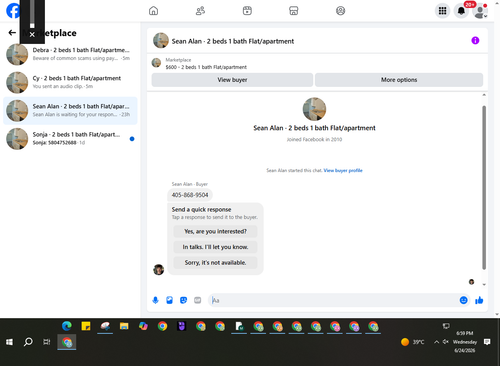Open the Reels video icon in top bar
This screenshot has height=366, width=500.
coord(247,11)
